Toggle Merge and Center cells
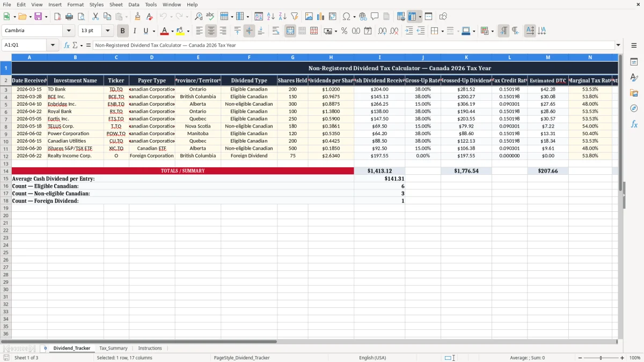The image size is (644, 362). point(290,31)
